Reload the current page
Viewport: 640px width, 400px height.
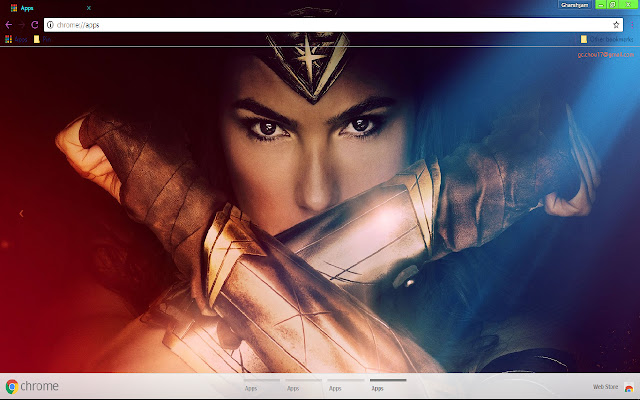(35, 25)
